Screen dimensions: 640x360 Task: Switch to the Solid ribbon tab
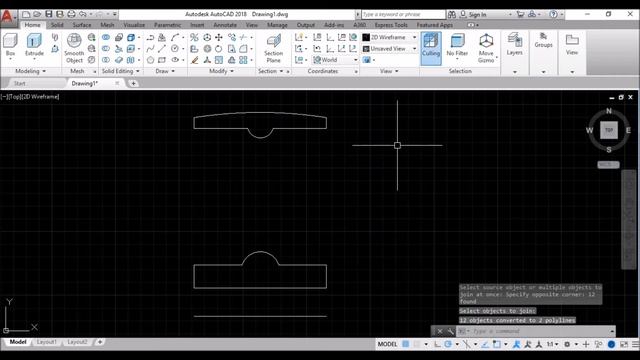click(57, 25)
